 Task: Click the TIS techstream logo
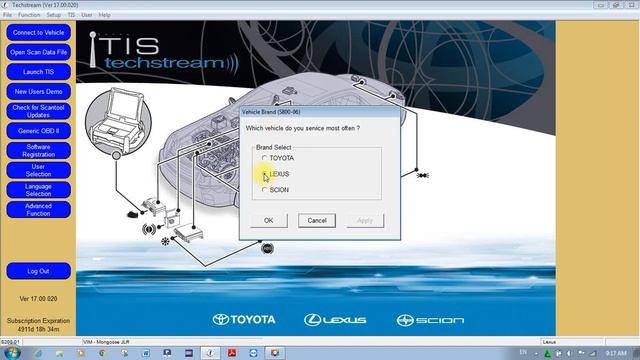pos(163,51)
